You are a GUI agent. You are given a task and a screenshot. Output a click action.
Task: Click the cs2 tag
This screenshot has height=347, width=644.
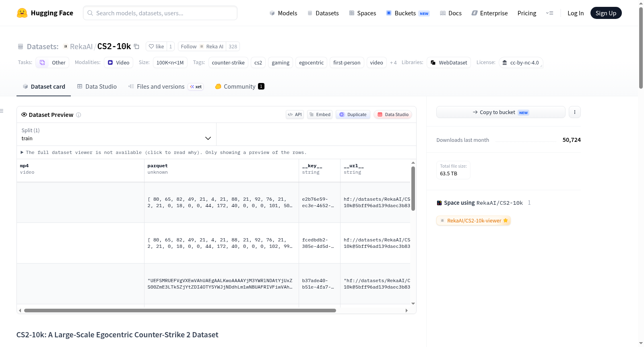coord(258,62)
